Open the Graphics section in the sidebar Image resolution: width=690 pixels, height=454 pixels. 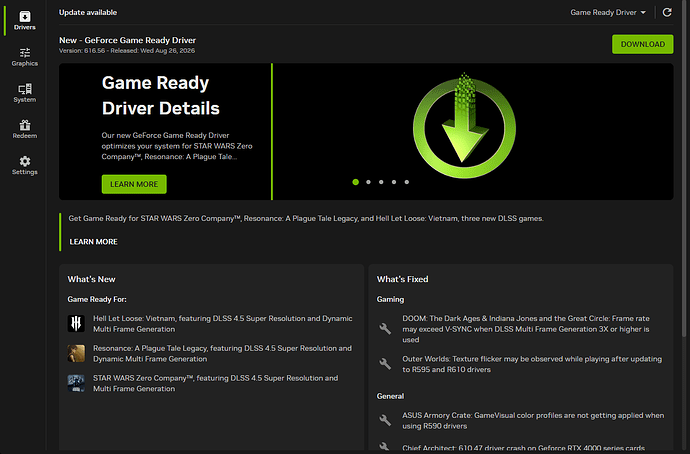pyautogui.click(x=25, y=57)
